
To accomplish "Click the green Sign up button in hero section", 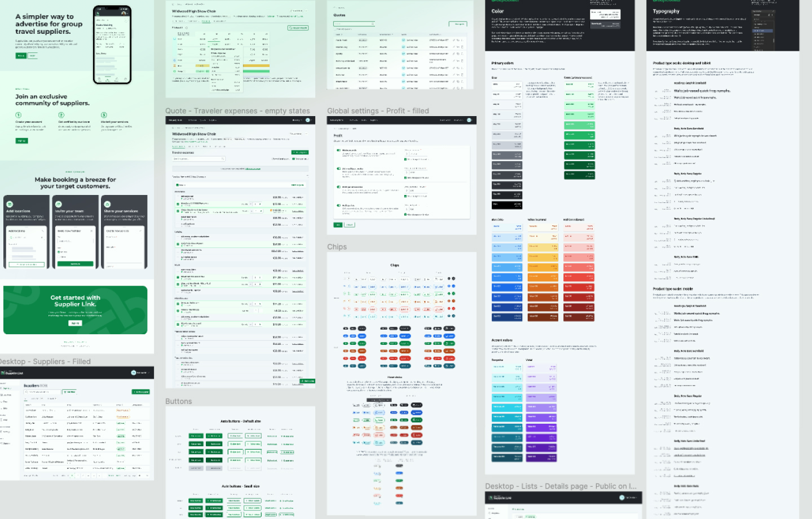I will point(21,56).
